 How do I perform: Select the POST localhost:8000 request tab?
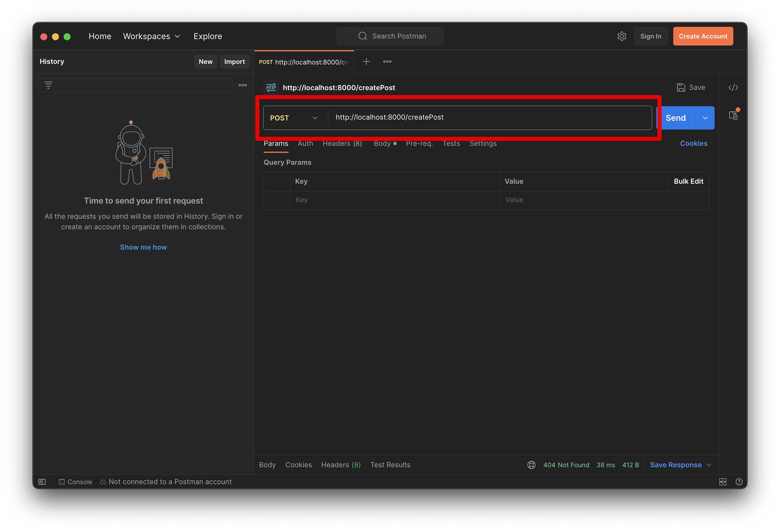304,62
